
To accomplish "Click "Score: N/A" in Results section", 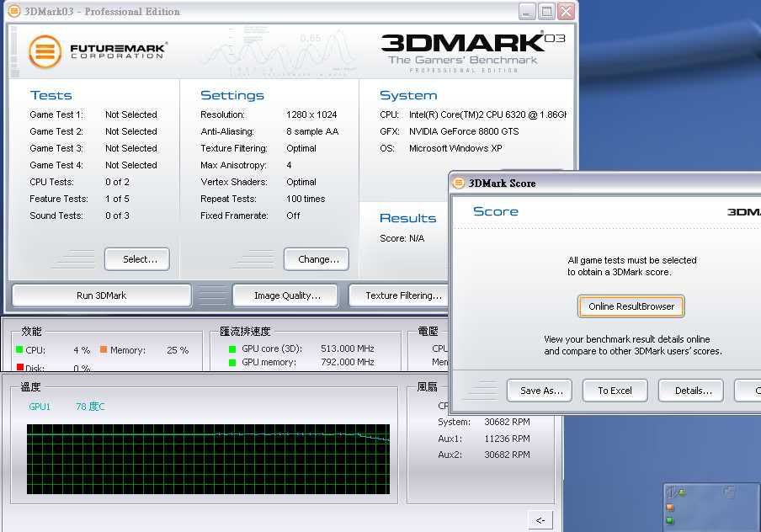I will pyautogui.click(x=402, y=238).
